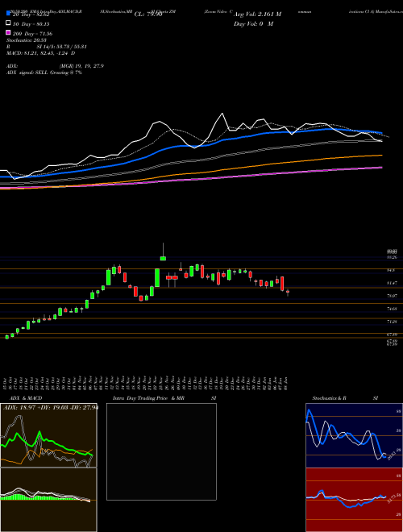The image size is (403, 532).
Task: Click the 'ADX signal: SELL Growing @ 7%' text
Action: click(x=44, y=73)
